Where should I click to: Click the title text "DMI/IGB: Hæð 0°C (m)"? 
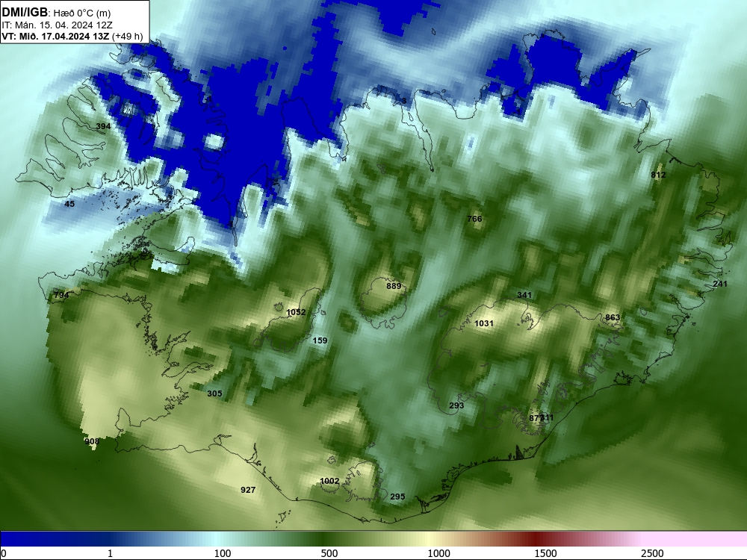coord(56,13)
